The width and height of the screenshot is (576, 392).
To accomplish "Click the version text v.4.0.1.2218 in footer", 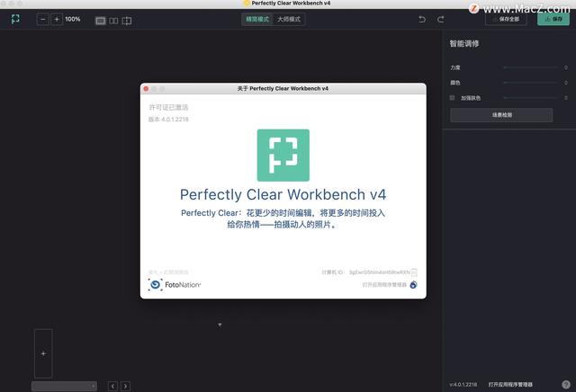I will (x=463, y=385).
